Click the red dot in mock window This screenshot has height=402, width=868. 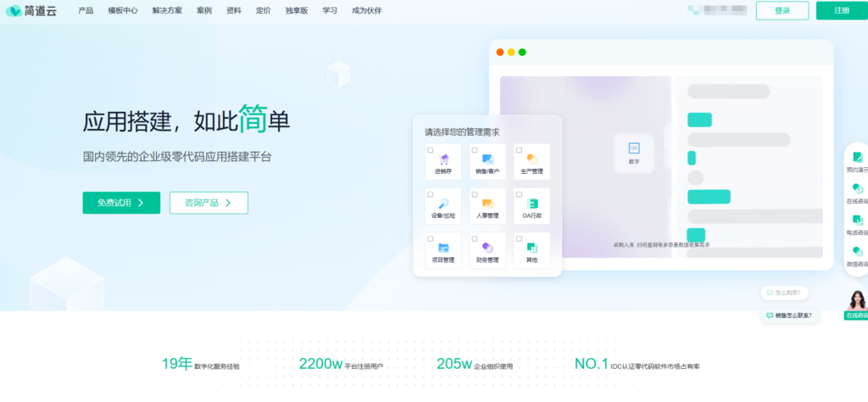click(500, 52)
